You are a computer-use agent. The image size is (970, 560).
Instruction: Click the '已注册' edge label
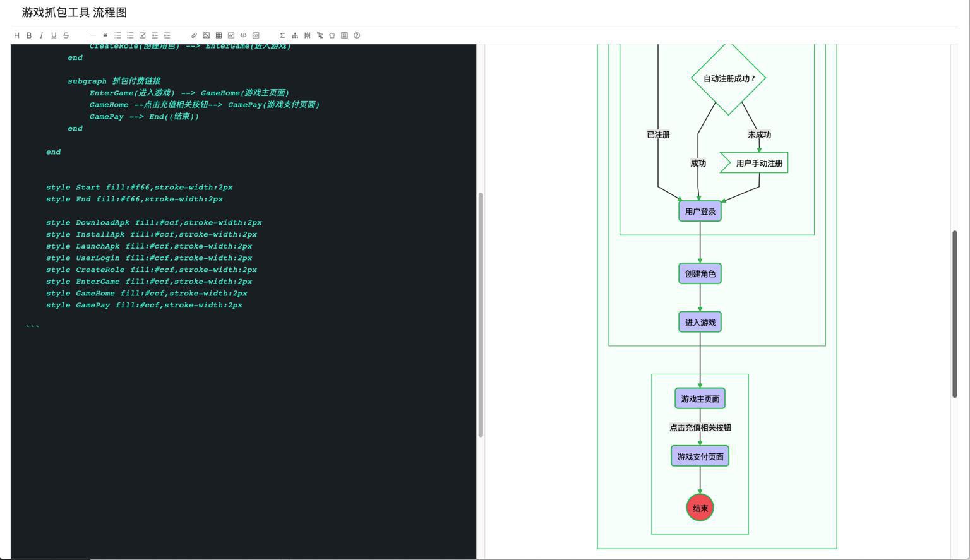click(x=658, y=134)
